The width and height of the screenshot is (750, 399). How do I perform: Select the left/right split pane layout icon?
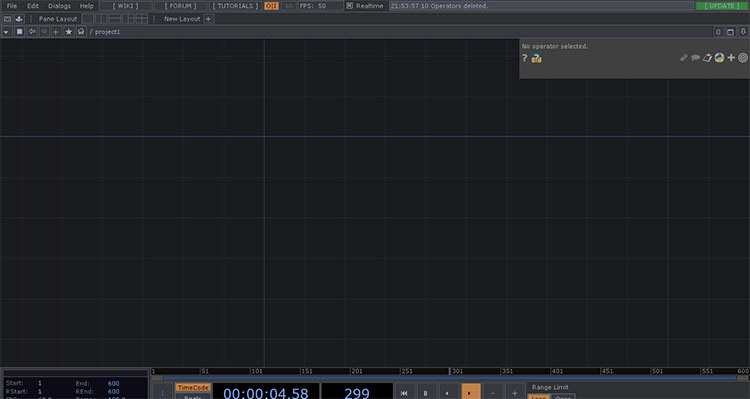[x=101, y=19]
